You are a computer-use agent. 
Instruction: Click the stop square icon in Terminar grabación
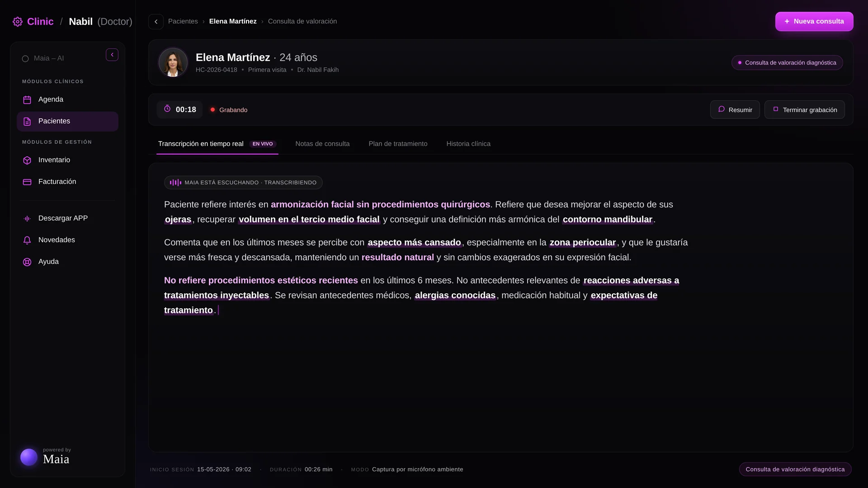coord(776,109)
